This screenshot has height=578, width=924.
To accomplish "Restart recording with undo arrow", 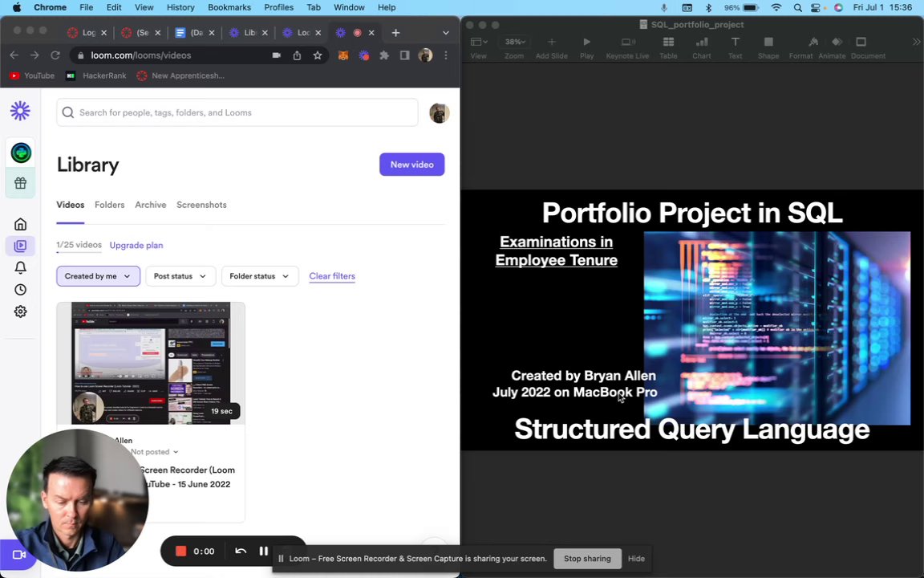I will click(x=241, y=551).
